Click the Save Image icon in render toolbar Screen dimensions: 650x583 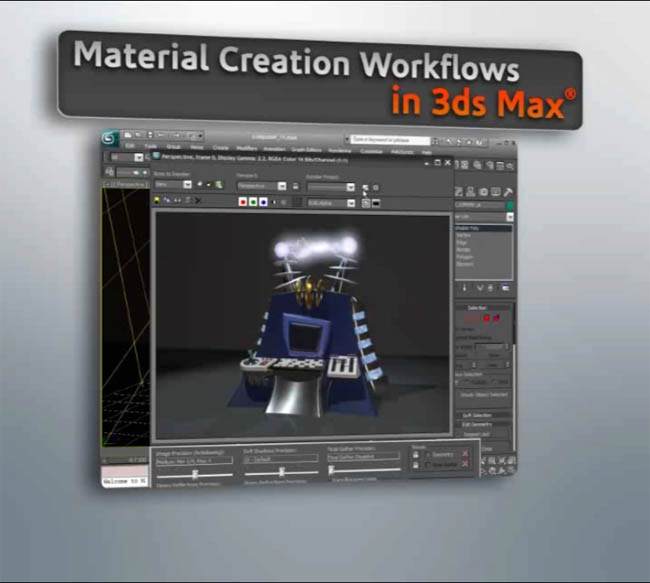(x=157, y=200)
